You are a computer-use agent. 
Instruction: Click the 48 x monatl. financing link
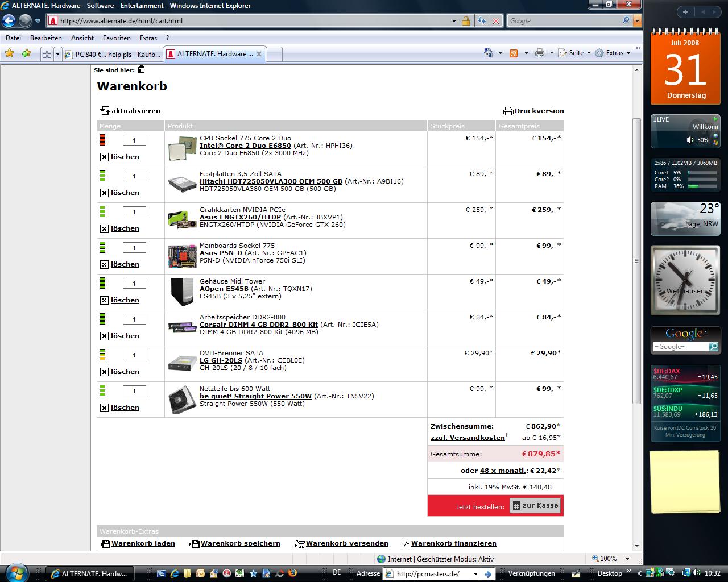[503, 471]
